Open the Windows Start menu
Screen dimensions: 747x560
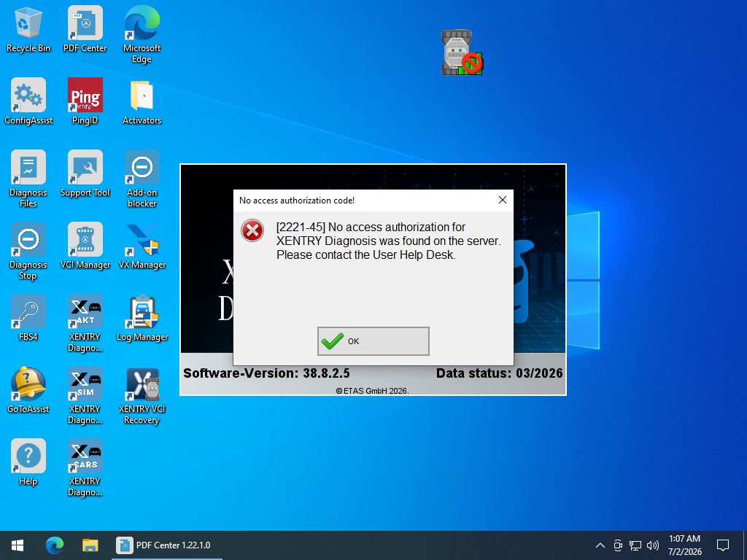point(18,545)
